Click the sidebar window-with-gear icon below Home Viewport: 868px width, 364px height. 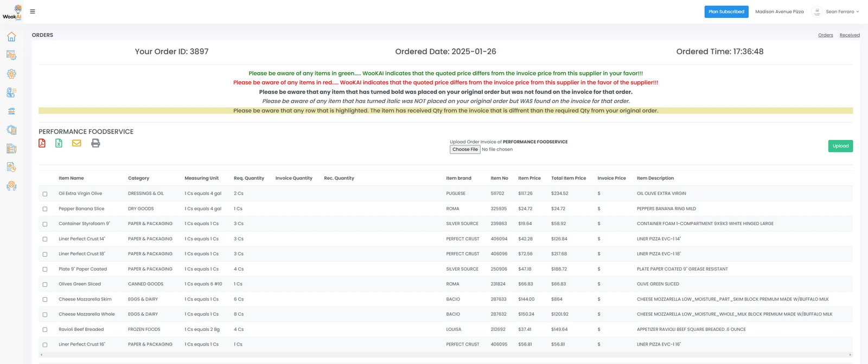click(11, 55)
